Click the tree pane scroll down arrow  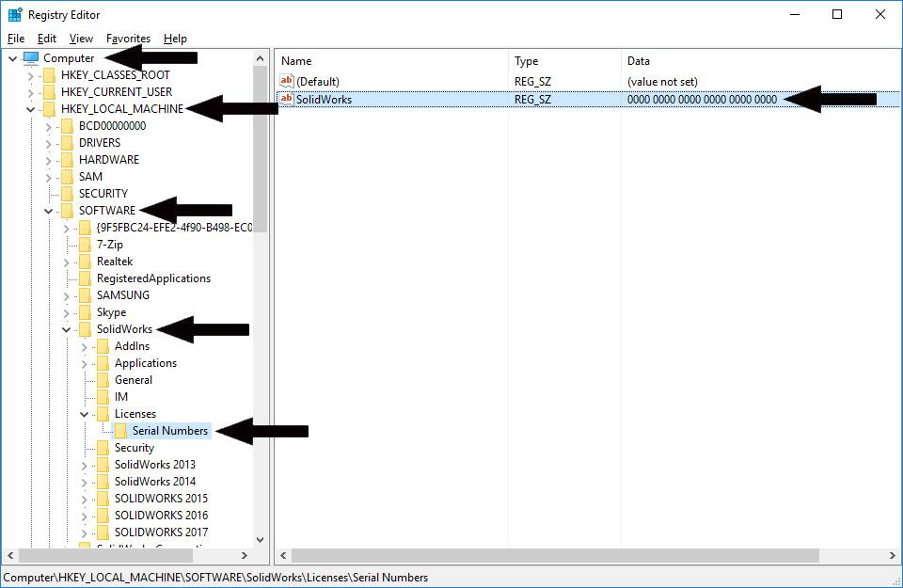tap(260, 540)
